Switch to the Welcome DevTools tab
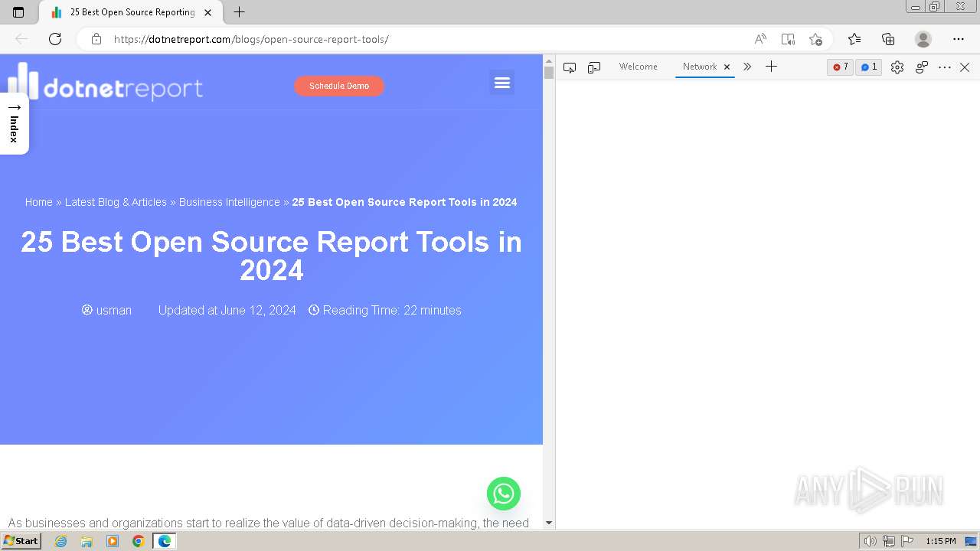The width and height of the screenshot is (980, 551). pyautogui.click(x=639, y=67)
